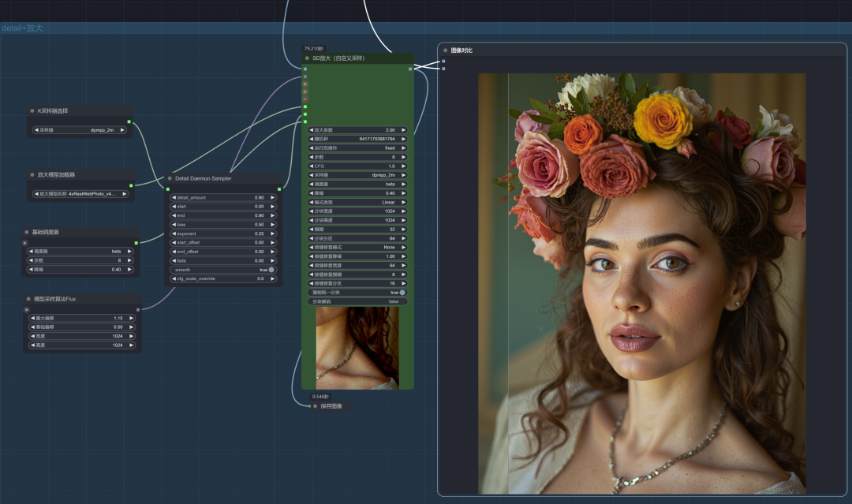The height and width of the screenshot is (504, 852).
Task: Toggle the 分块解码 switch set to false
Action: 357,301
